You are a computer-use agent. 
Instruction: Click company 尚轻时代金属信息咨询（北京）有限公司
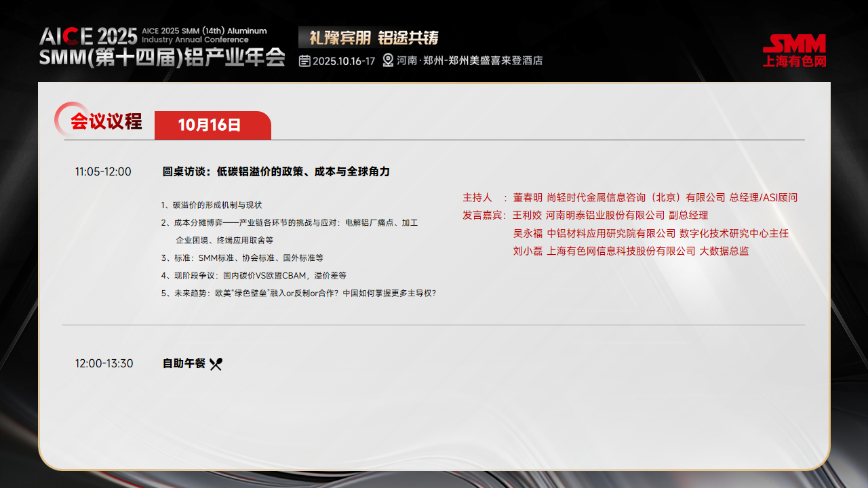click(636, 198)
